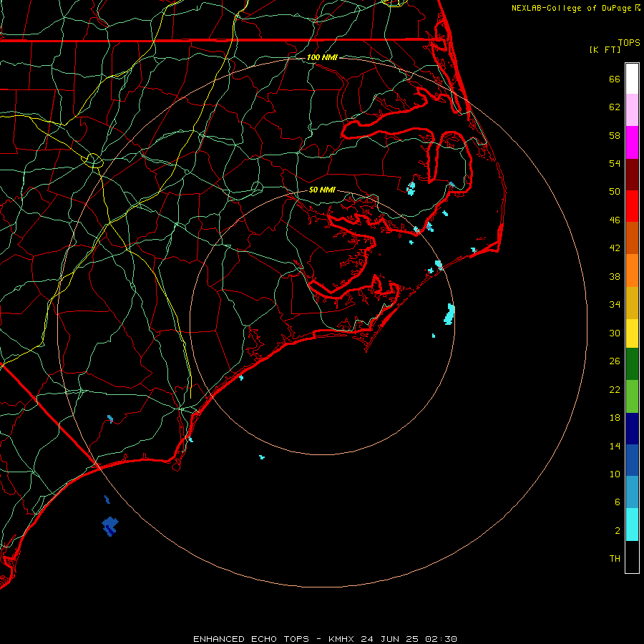Click the cyan legend swatch near 2
This screenshot has height=644, width=644.
pyautogui.click(x=632, y=525)
